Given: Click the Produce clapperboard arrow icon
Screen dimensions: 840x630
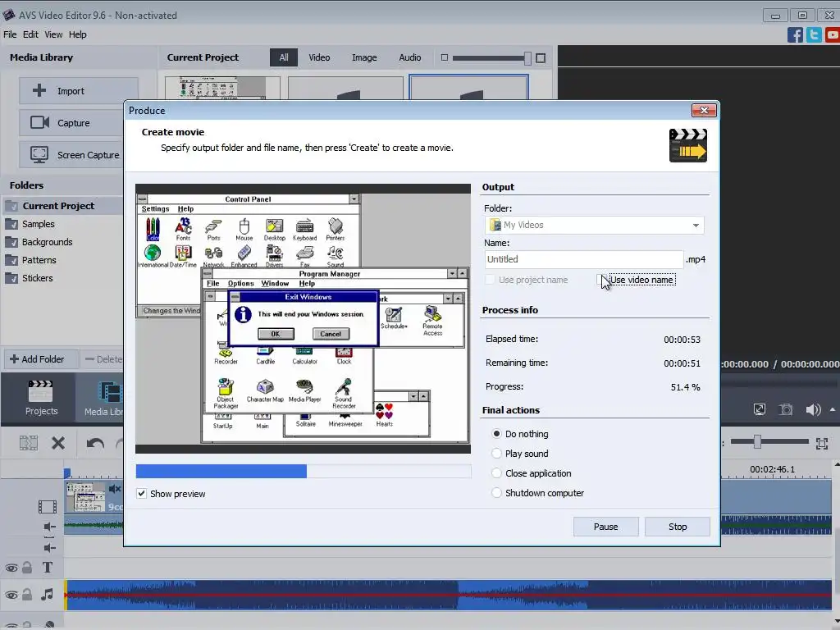Looking at the screenshot, I should click(688, 146).
